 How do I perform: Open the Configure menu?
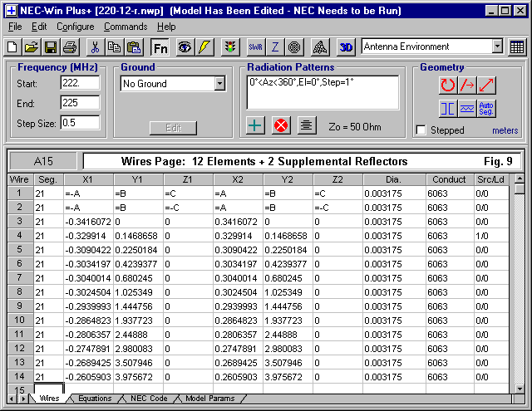tap(75, 27)
